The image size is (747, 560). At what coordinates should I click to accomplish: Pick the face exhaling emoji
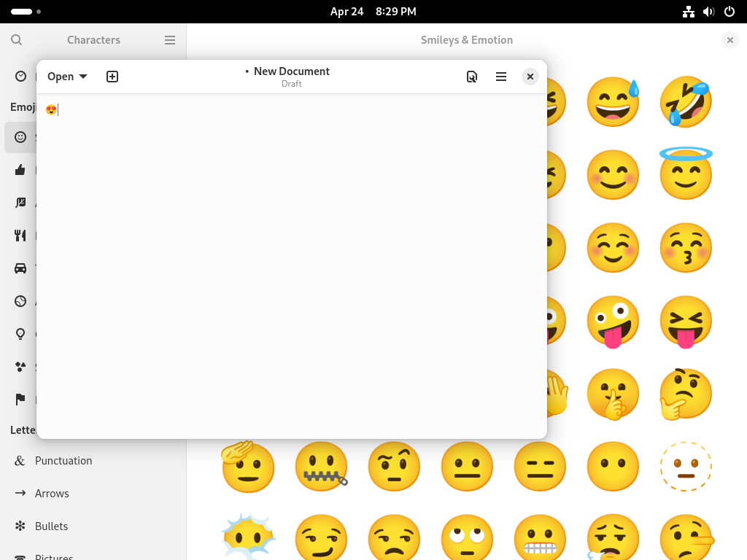click(613, 537)
